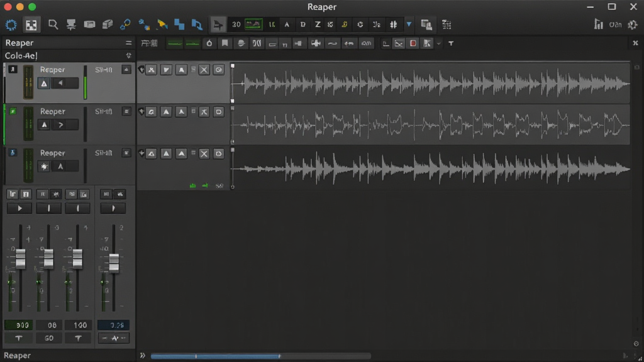Open first track's small options button
Screen dimensions: 644x362
[x=126, y=70]
